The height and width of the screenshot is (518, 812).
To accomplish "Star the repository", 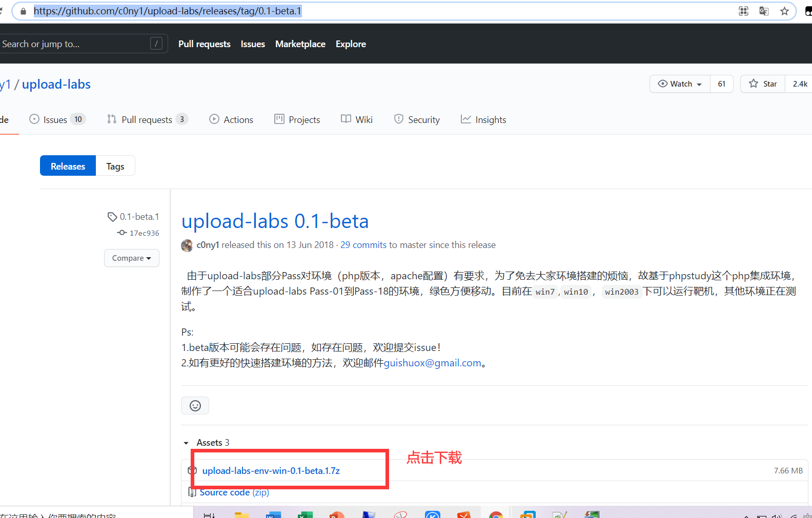I will [x=763, y=84].
